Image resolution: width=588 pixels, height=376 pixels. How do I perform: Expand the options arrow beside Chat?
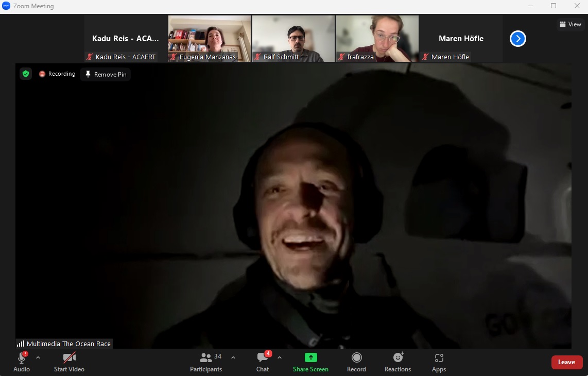click(280, 357)
